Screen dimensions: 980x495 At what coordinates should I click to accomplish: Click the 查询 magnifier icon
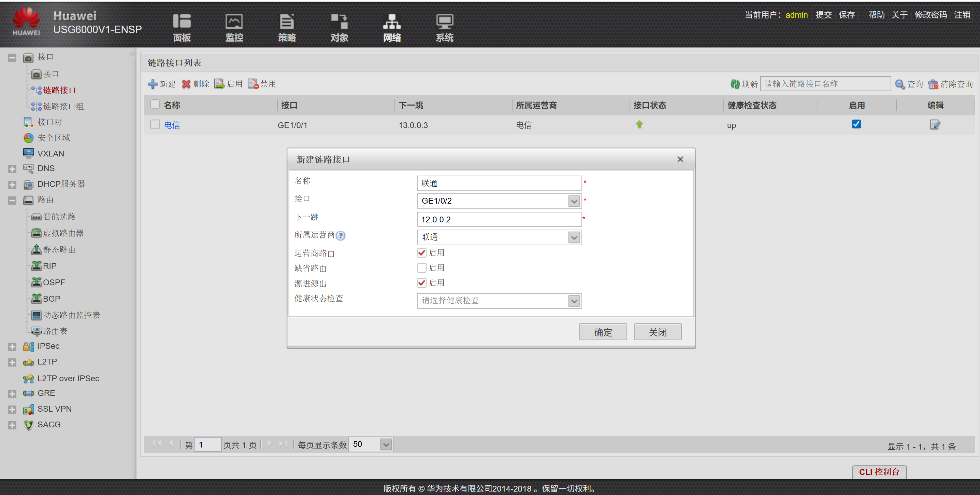tap(900, 84)
